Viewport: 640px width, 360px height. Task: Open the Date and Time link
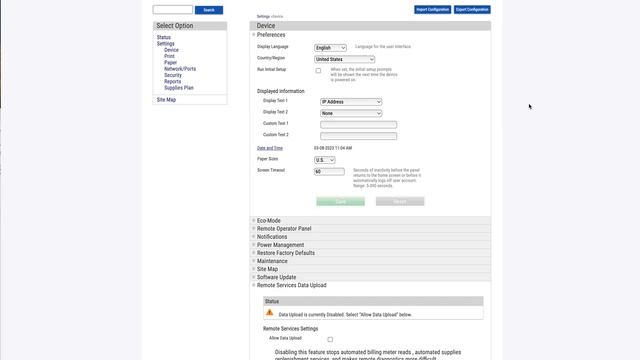[270, 148]
